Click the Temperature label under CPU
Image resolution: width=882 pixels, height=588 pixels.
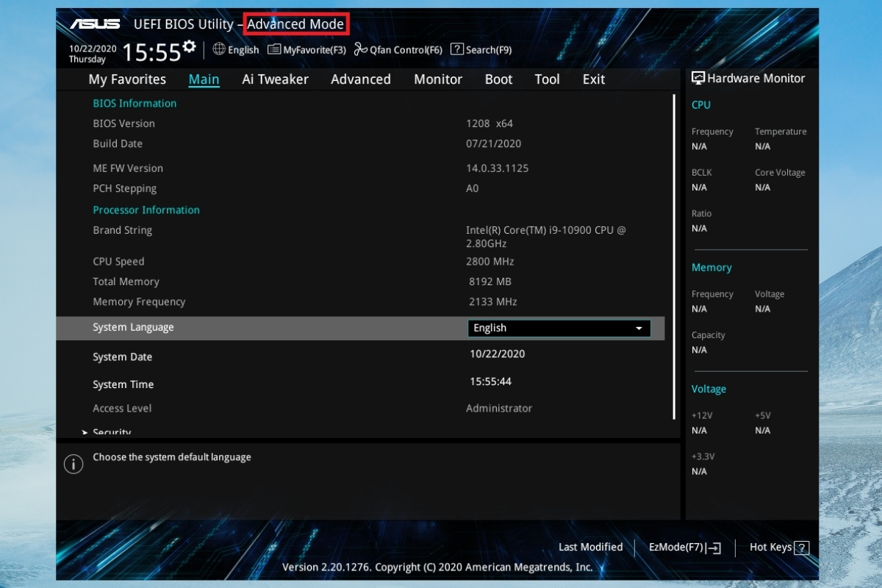tap(781, 132)
